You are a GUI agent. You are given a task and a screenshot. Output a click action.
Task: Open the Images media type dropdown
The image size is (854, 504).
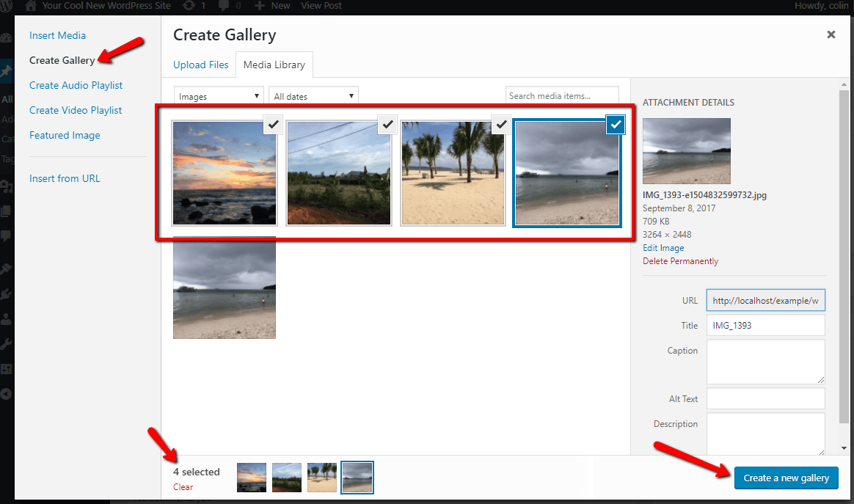click(218, 95)
